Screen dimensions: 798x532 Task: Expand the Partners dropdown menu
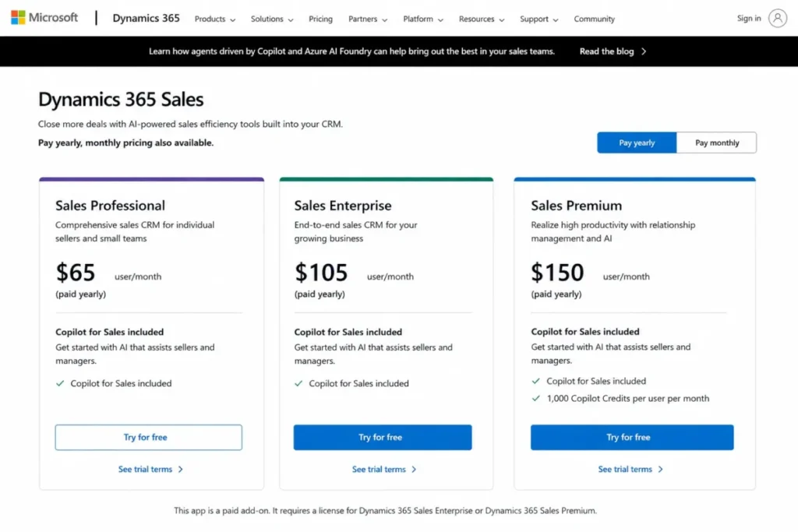(x=368, y=19)
